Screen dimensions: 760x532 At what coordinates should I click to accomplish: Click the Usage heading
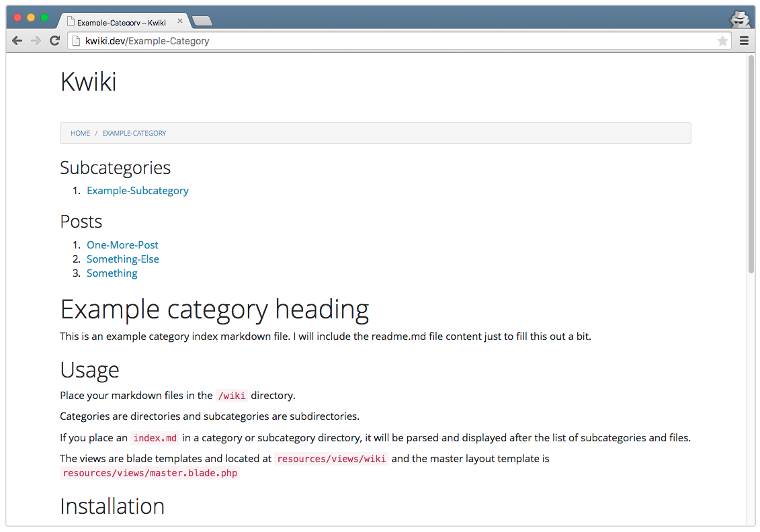tap(89, 371)
